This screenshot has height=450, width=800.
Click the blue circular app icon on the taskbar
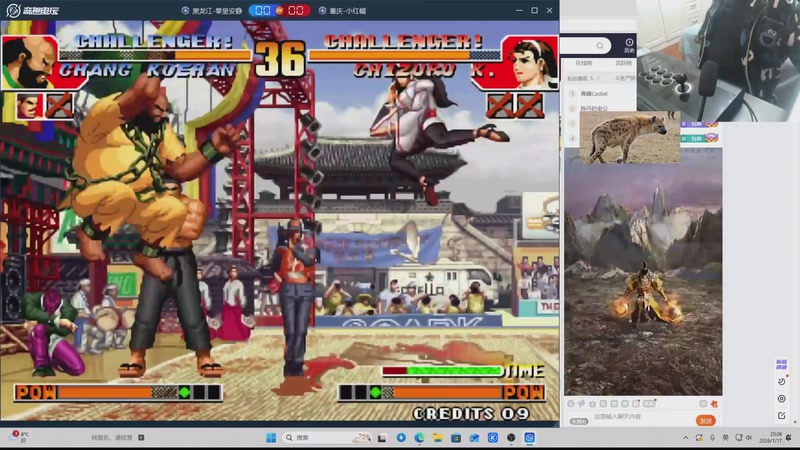(401, 438)
